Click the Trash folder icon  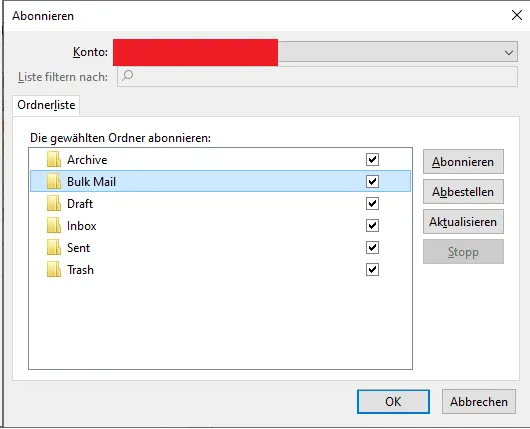tap(54, 269)
